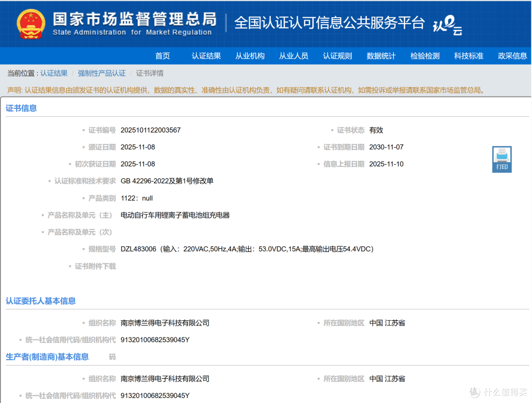This screenshot has width=532, height=403.
Task: Click the 初次获证日期 value 2025-11-08
Action: tap(138, 164)
